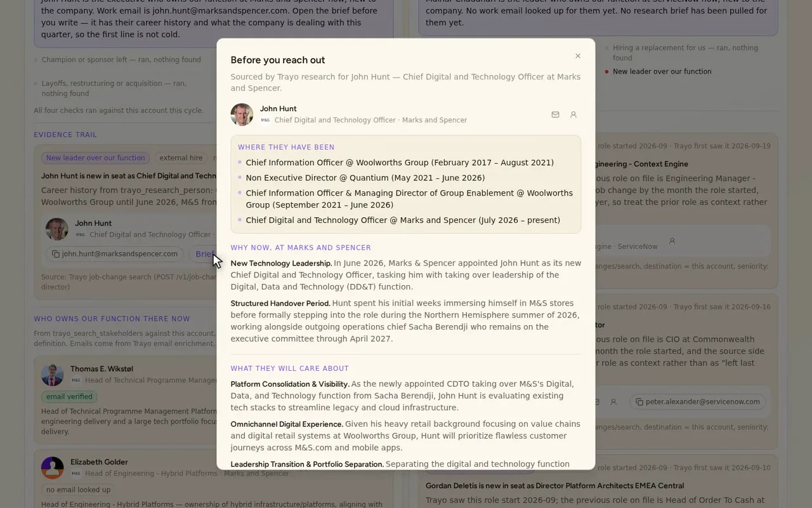Click the copy icon beside john.hunt@marksandspencer.com

tap(56, 254)
